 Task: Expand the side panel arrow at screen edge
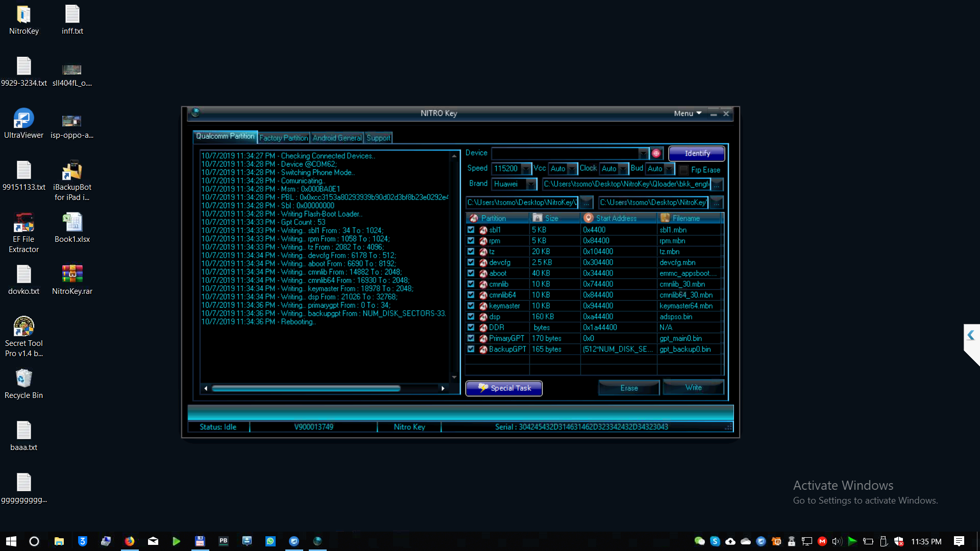(971, 335)
